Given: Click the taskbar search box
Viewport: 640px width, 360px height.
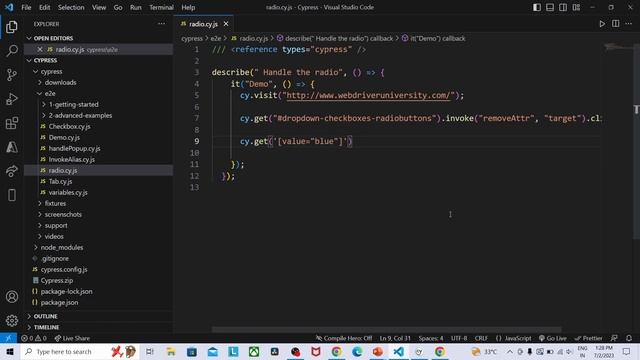Looking at the screenshot, I should (x=80, y=351).
